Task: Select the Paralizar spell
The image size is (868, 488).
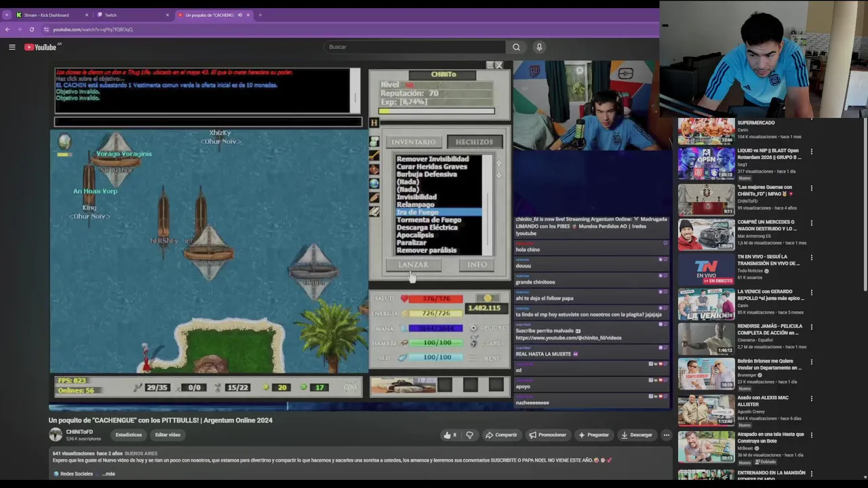Action: point(411,243)
